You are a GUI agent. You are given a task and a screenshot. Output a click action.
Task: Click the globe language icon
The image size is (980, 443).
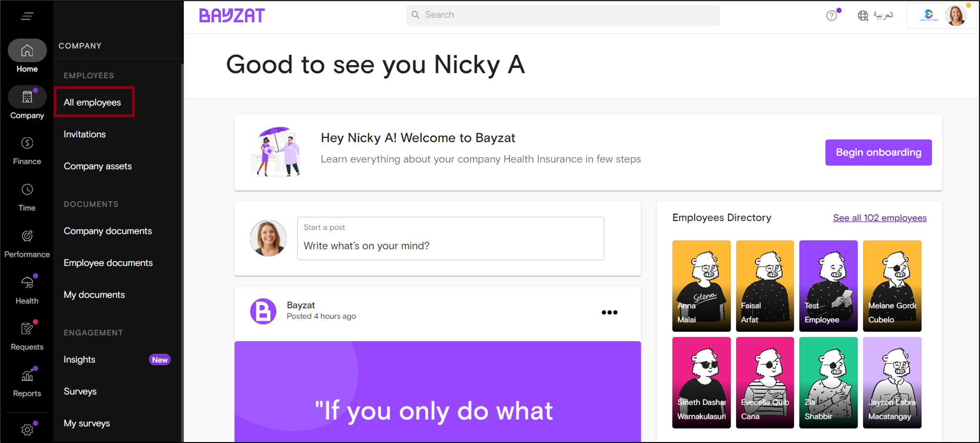click(x=863, y=16)
